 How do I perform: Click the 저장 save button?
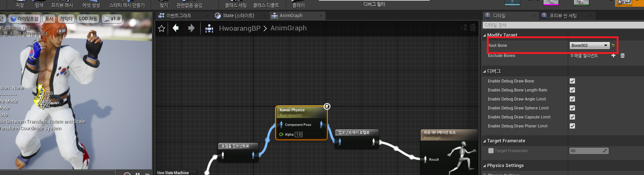point(20,5)
